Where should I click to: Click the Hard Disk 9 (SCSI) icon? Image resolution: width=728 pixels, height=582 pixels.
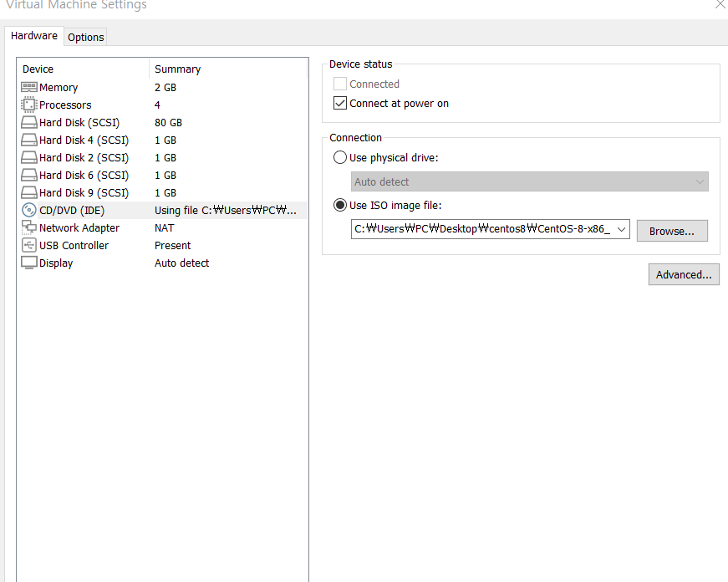click(x=28, y=192)
